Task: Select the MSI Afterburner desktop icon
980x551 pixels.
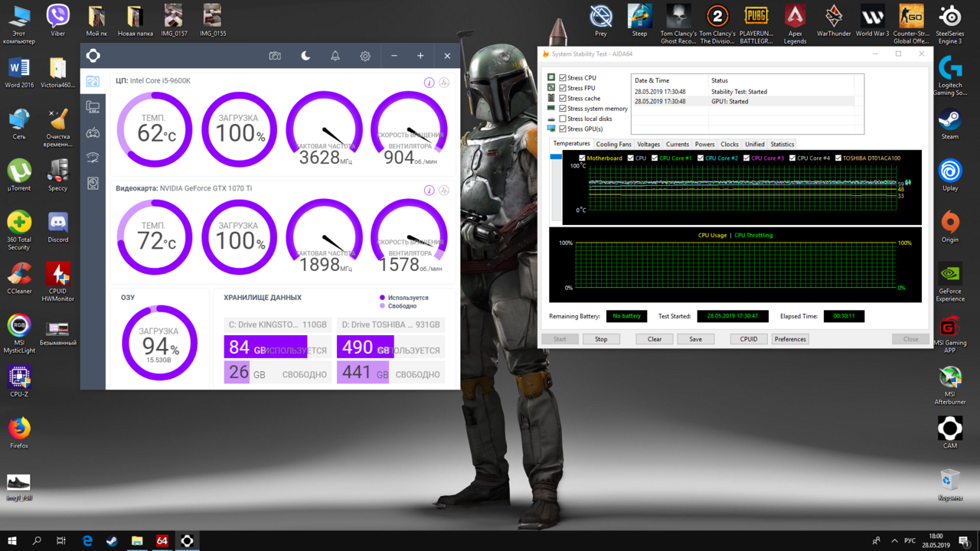Action: pyautogui.click(x=950, y=386)
